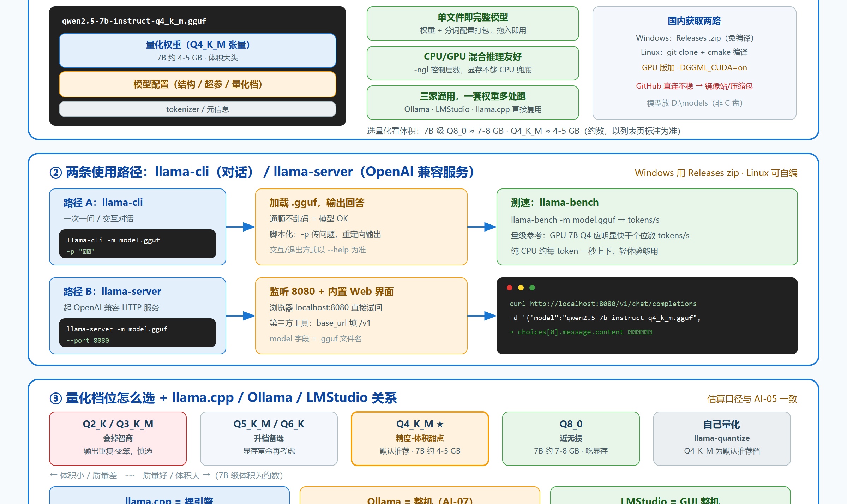Click the llama.cpp = 裸引擎 card title
The height and width of the screenshot is (504, 847).
[x=169, y=500]
